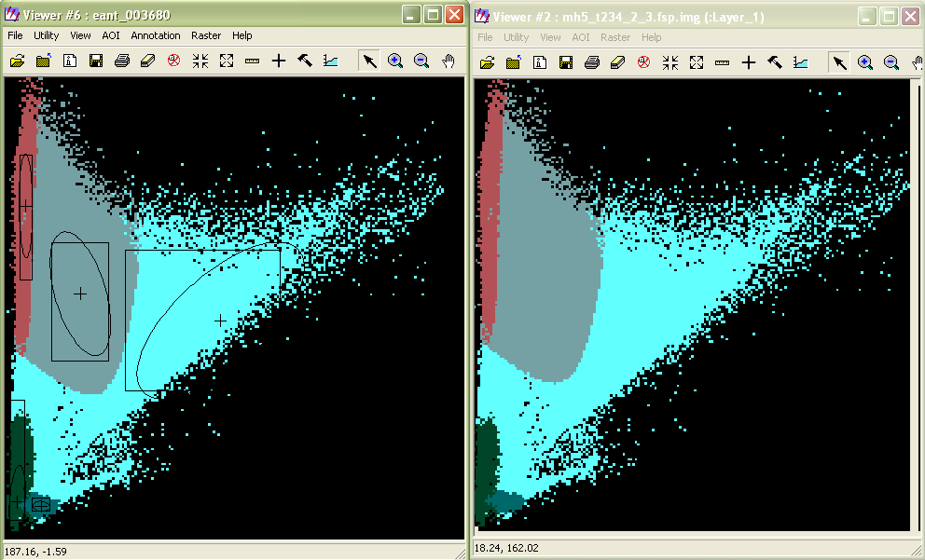
Task: Click inward arrows zoom icon in Viewer #6
Action: 200,61
